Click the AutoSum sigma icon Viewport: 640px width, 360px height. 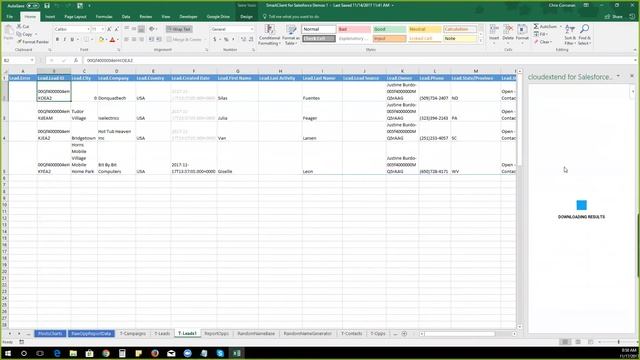(x=536, y=27)
